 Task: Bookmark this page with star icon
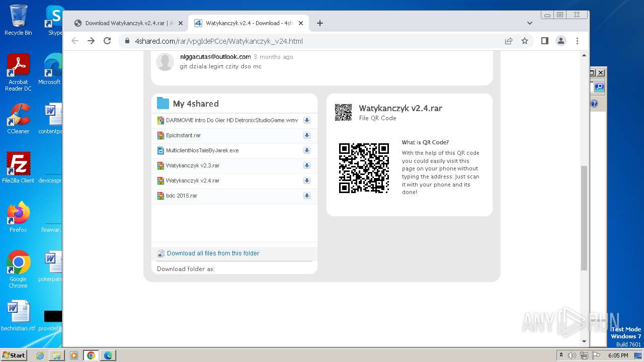click(525, 41)
